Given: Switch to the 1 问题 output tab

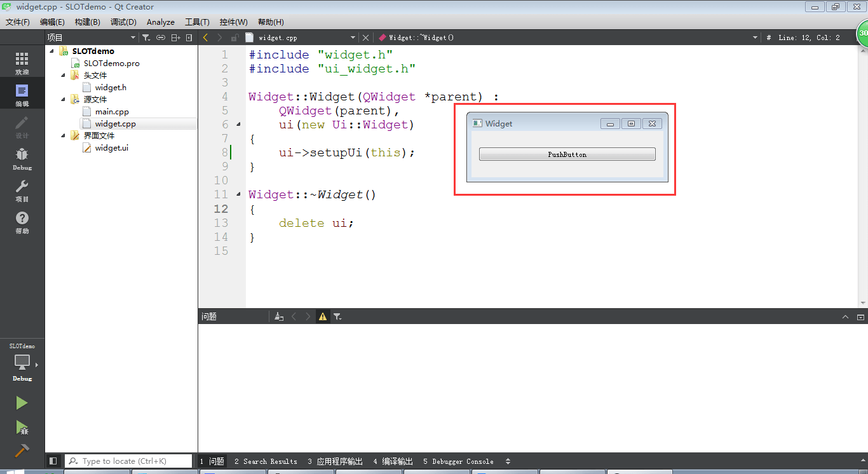Looking at the screenshot, I should coord(212,461).
